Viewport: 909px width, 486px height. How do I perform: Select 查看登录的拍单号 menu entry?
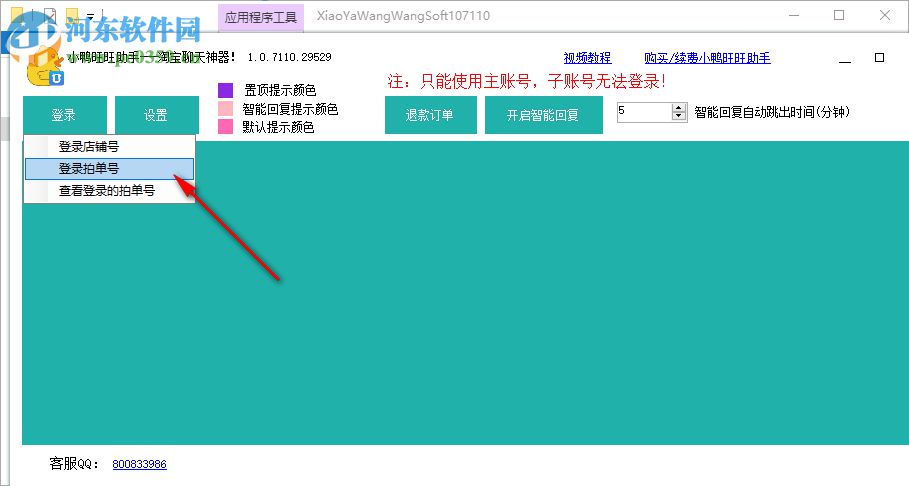click(109, 191)
